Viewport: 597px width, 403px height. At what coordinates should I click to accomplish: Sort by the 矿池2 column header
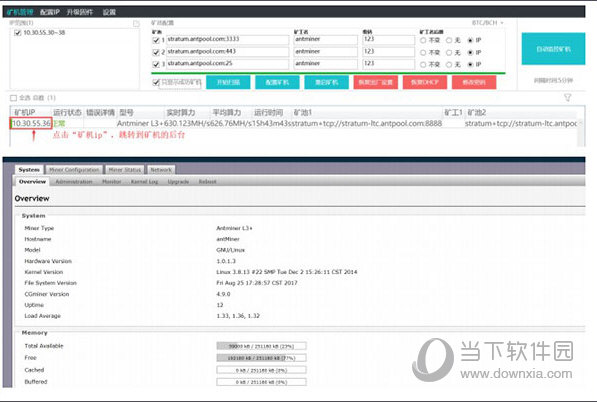(477, 112)
